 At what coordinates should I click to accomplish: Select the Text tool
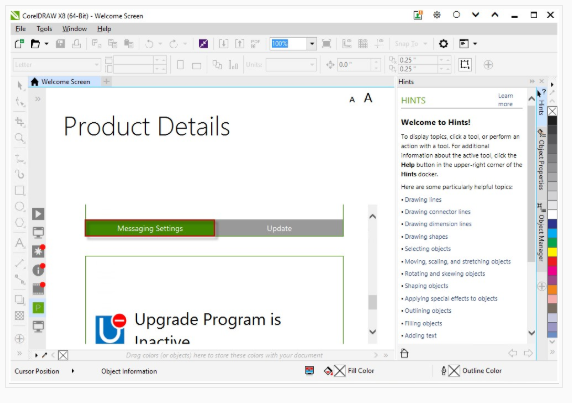tap(20, 243)
